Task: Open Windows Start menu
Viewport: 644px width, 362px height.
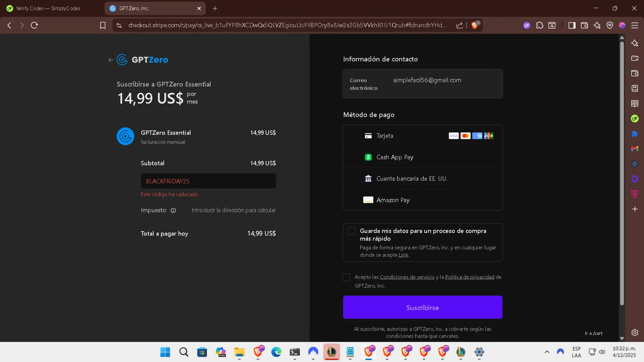Action: pos(165,352)
